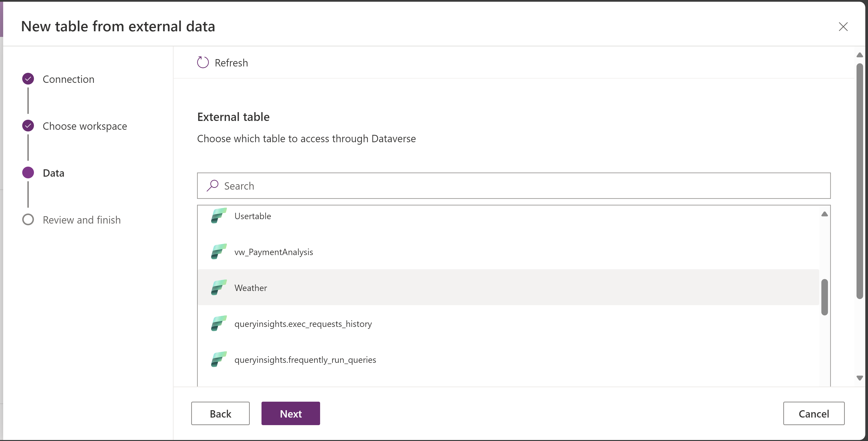This screenshot has width=868, height=441.
Task: Click inside the Search field
Action: click(404, 185)
